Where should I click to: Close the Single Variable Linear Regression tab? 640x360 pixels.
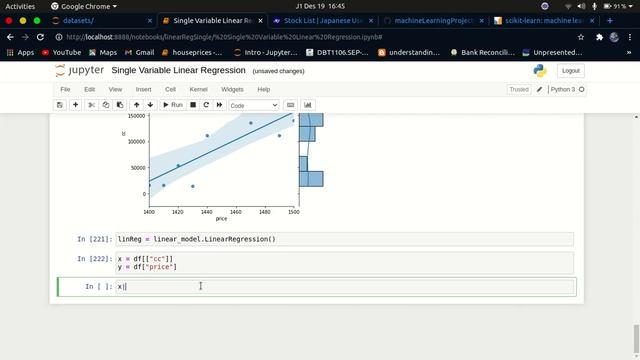(x=260, y=20)
